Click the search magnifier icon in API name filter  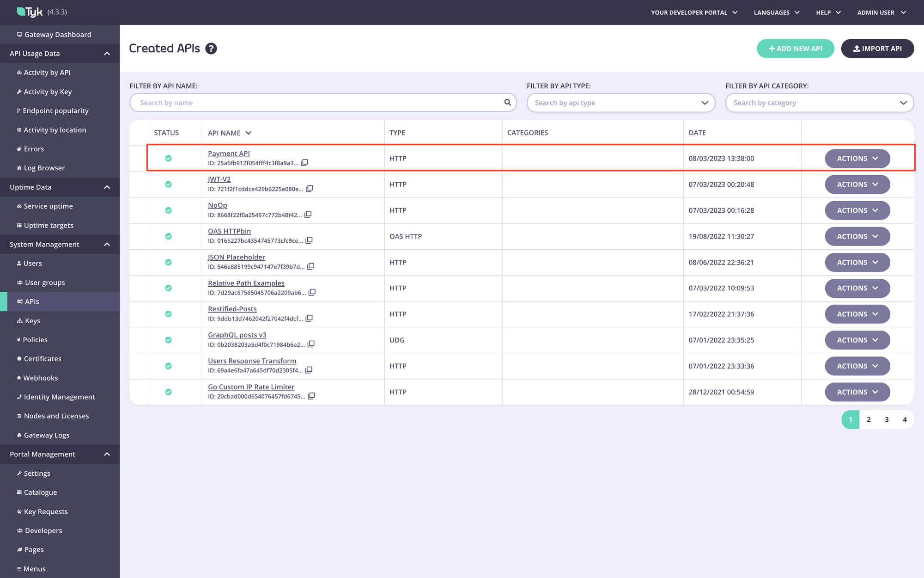507,102
